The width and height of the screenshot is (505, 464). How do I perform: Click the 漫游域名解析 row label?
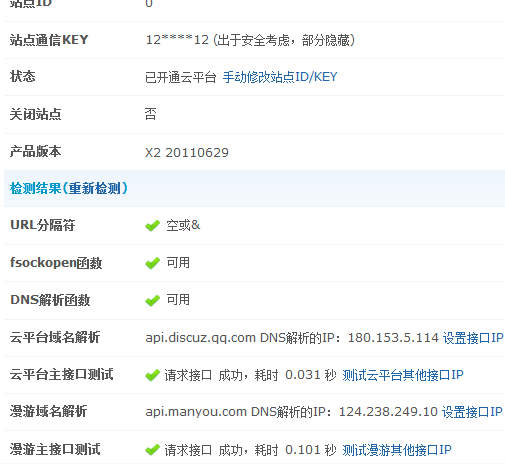49,412
